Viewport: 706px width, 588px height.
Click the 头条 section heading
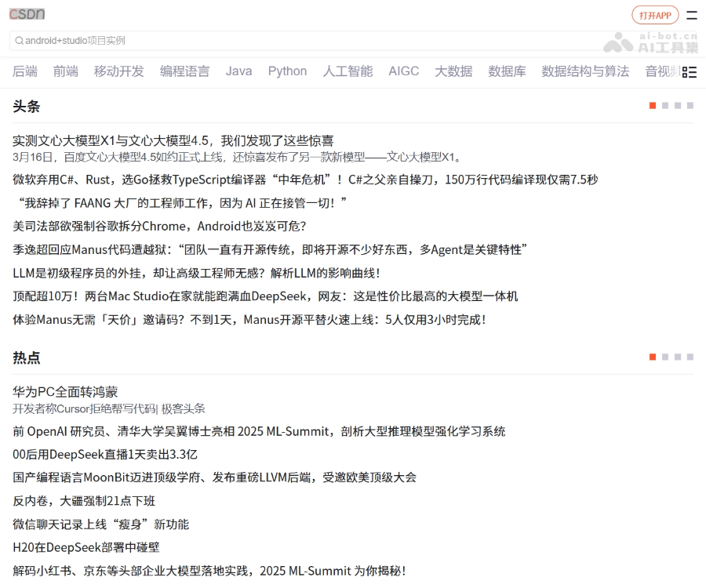click(26, 107)
